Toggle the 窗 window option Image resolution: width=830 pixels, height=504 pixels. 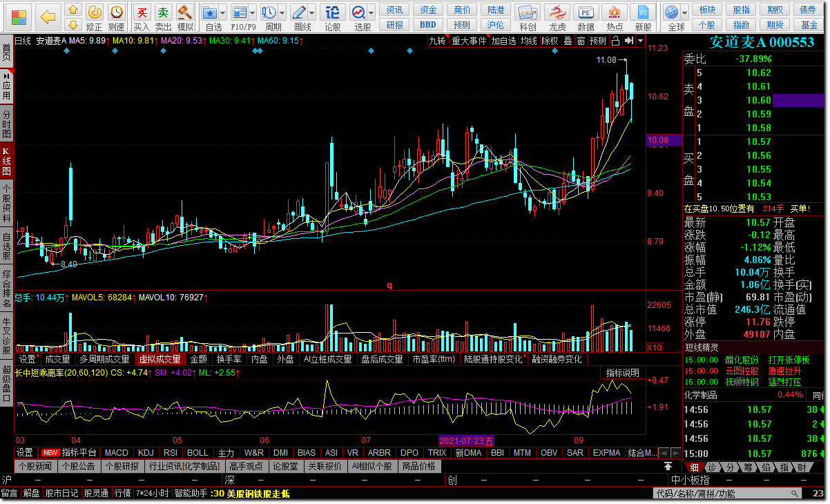tap(581, 41)
